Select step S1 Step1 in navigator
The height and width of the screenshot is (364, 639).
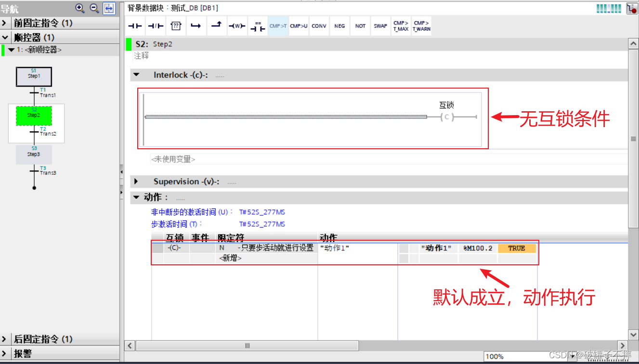coord(34,76)
